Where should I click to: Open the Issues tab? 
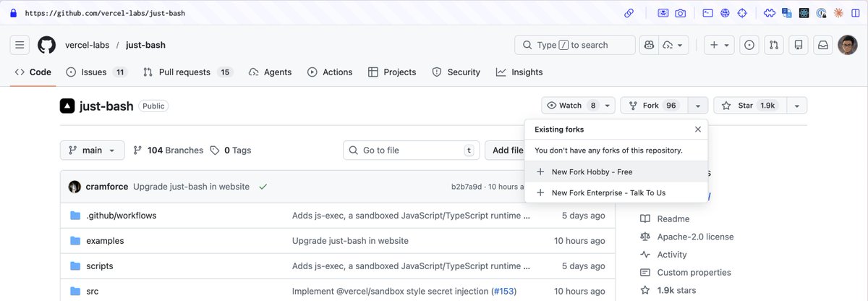click(96, 72)
